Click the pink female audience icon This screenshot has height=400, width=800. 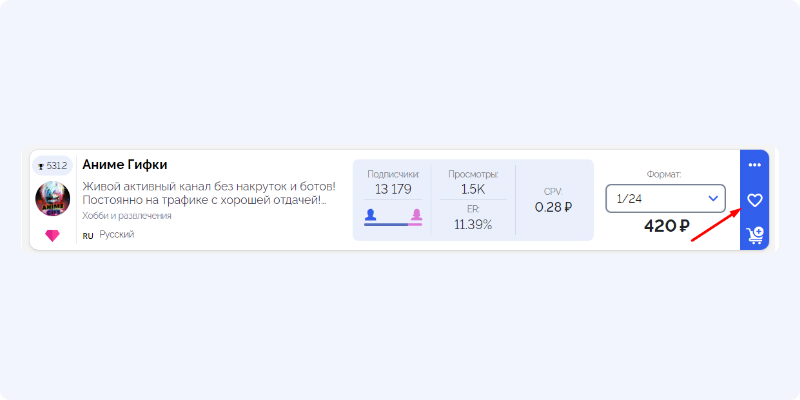pos(416,215)
